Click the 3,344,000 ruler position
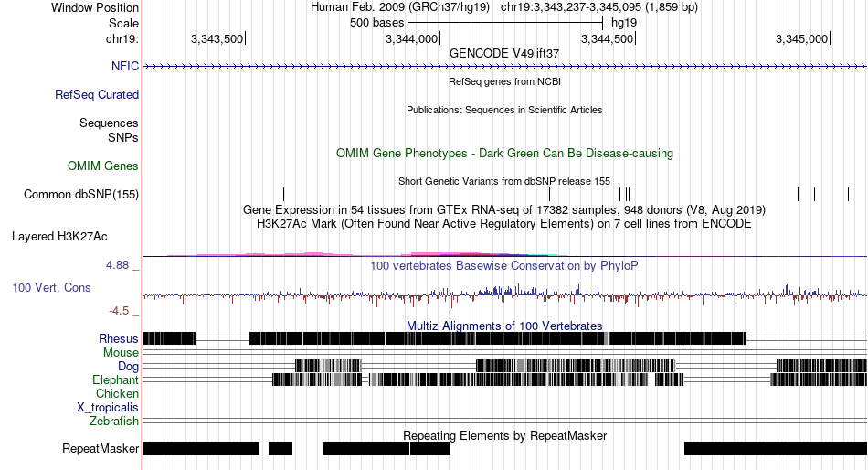This screenshot has width=868, height=470. pyautogui.click(x=412, y=38)
